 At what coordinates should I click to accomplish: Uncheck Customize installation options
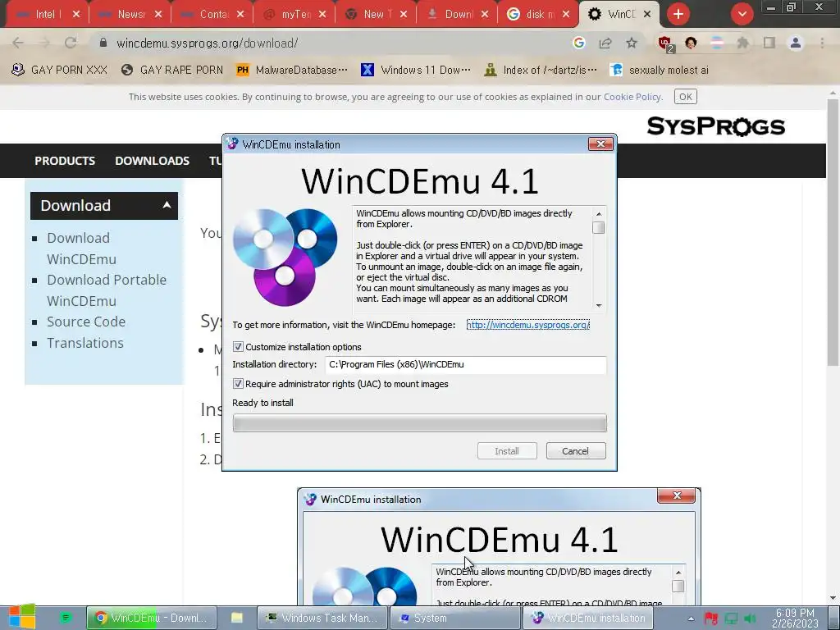(x=239, y=347)
